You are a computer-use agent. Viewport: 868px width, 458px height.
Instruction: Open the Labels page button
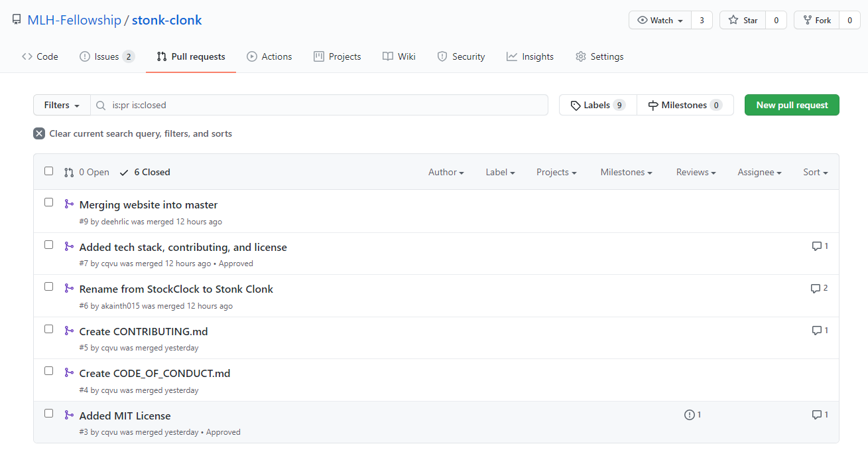pyautogui.click(x=597, y=105)
